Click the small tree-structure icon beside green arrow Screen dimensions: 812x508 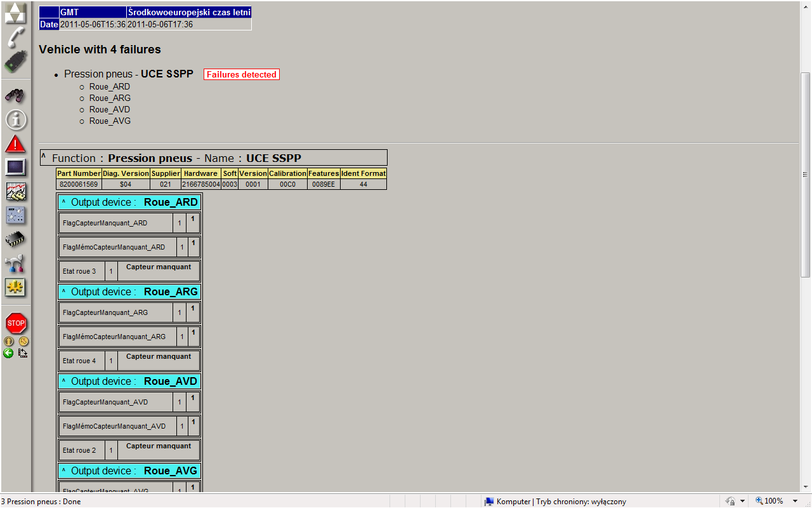click(x=23, y=353)
